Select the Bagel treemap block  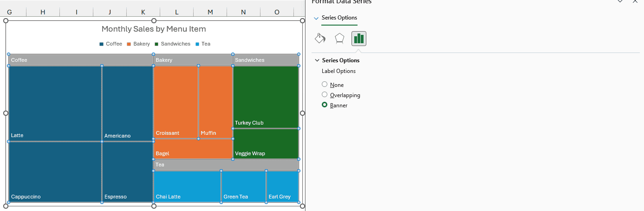click(193, 149)
